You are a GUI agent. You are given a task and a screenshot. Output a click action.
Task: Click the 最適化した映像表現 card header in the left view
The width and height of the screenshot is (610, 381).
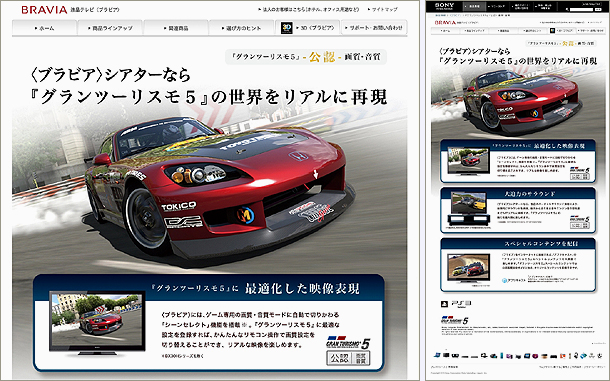(209, 288)
